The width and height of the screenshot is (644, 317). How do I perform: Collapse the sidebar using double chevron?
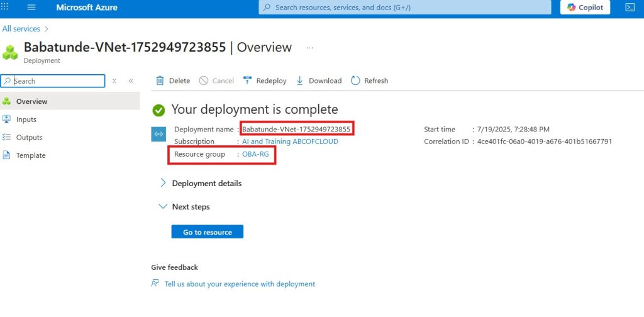(x=131, y=81)
